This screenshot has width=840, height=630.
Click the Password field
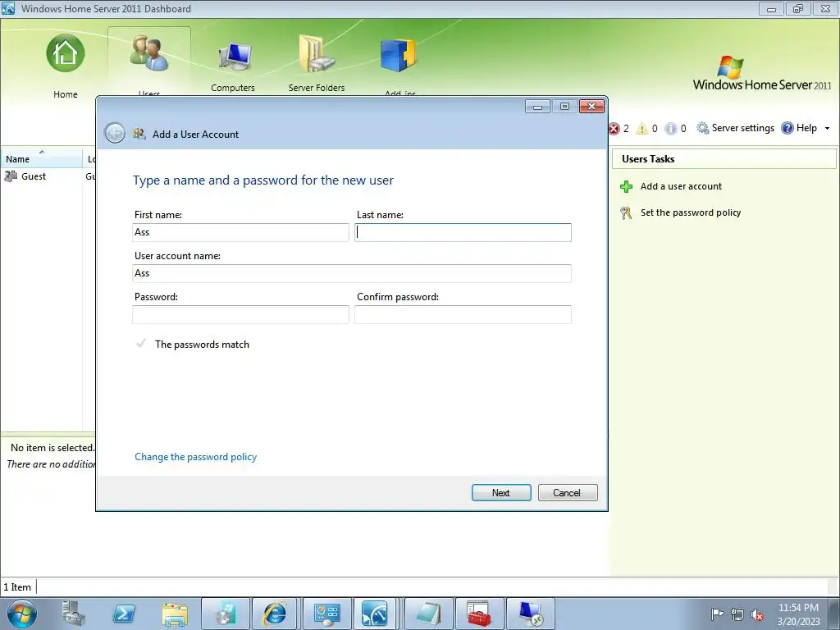[x=240, y=314]
